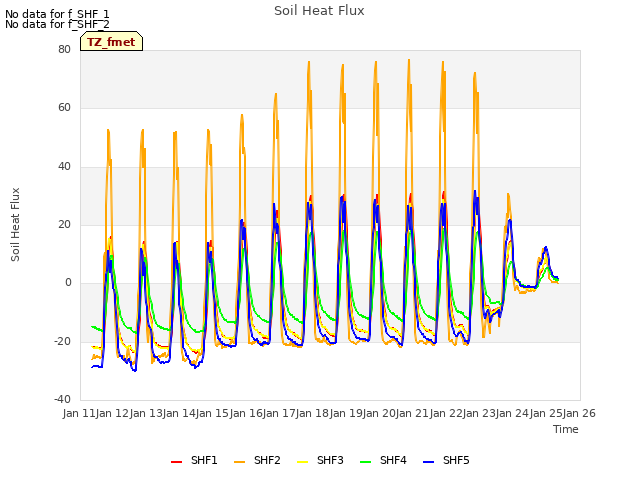Click the Jan 20 x-axis label
The height and width of the screenshot is (480, 640).
(x=379, y=413)
